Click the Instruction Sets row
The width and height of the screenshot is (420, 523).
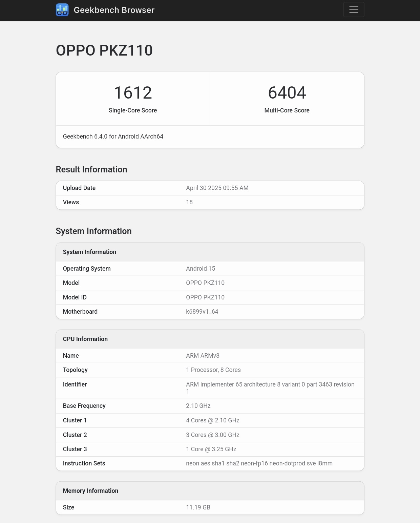(210, 463)
